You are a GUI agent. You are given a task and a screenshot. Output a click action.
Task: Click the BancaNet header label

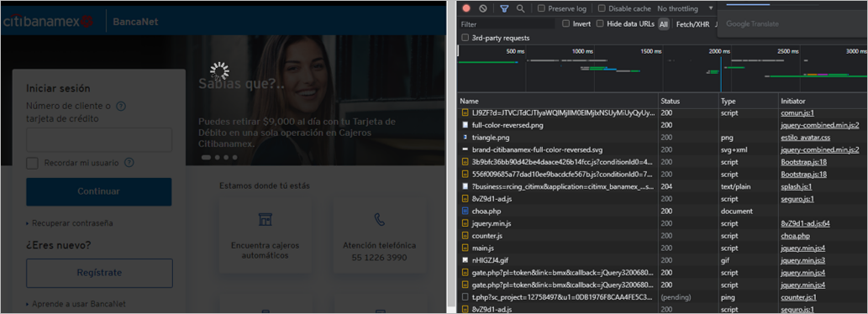click(135, 22)
